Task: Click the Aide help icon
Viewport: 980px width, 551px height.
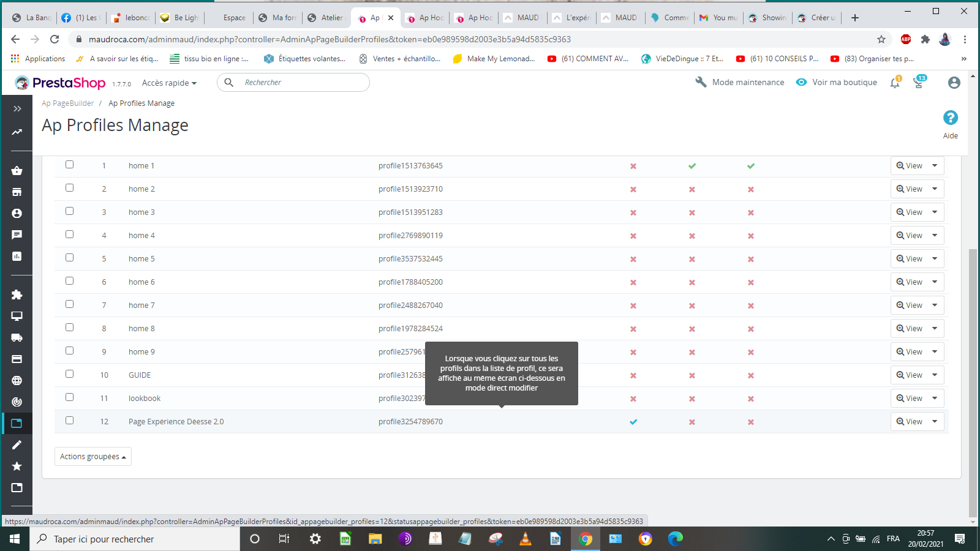Action: click(x=951, y=118)
